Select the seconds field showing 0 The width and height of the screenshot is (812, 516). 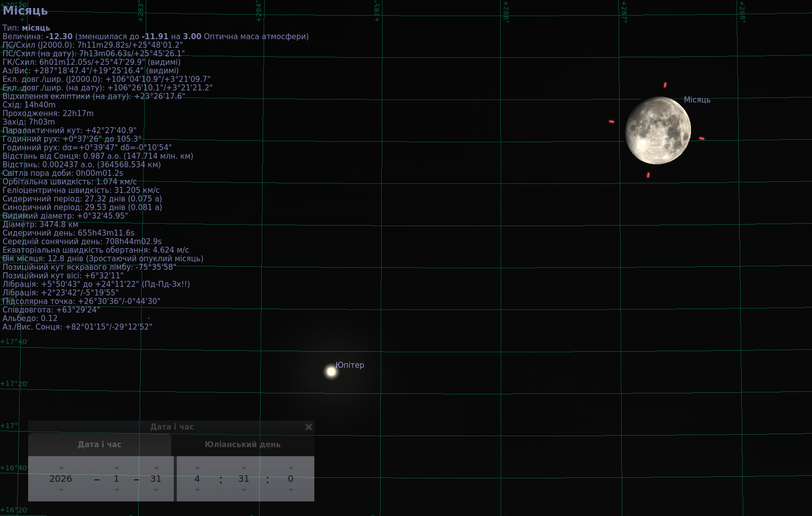[291, 479]
